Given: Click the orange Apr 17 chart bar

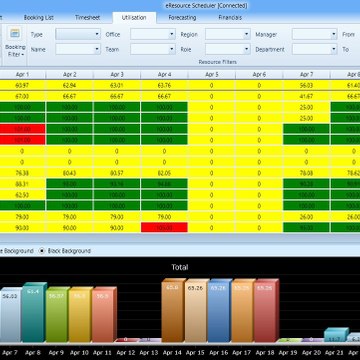Looking at the screenshot, I should 243,311.
